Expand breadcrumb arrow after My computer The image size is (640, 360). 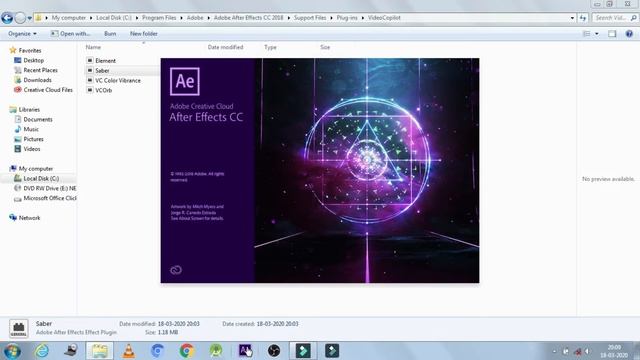coord(91,18)
